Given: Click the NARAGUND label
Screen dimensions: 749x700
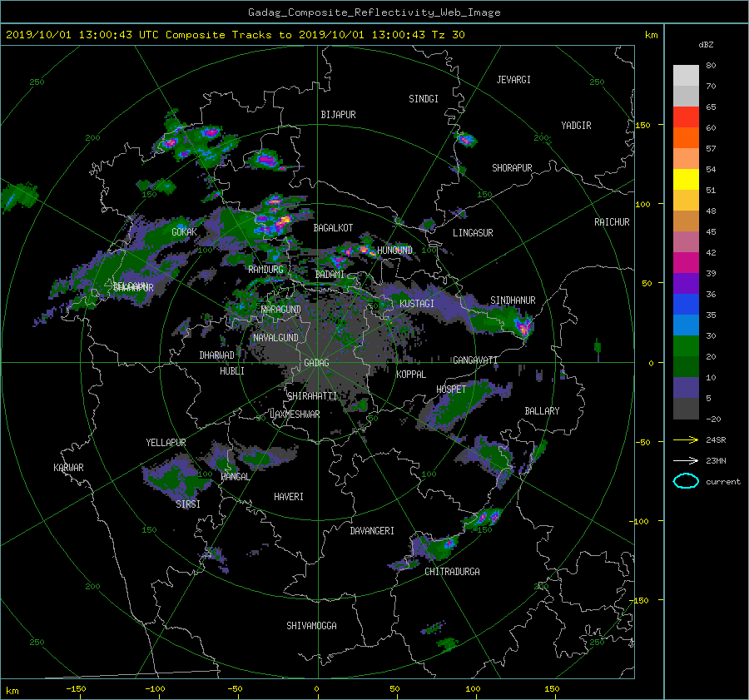Looking at the screenshot, I should pos(281,310).
